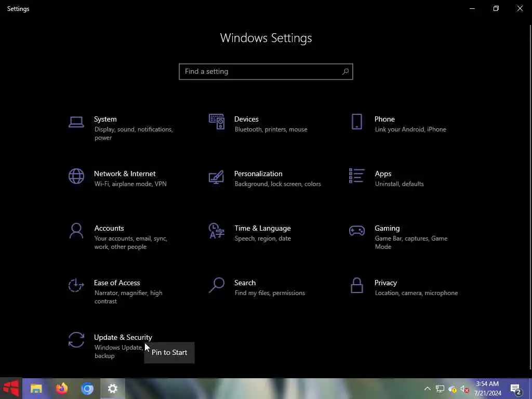Click 'Background, lock screen, colors' description
This screenshot has width=532, height=399.
[277, 184]
